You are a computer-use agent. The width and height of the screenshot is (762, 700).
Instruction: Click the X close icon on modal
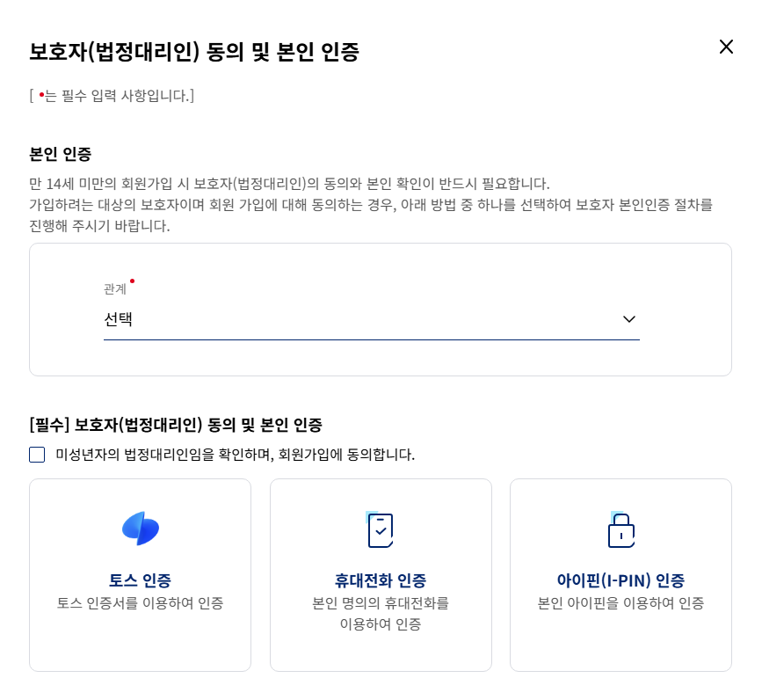coord(726,47)
